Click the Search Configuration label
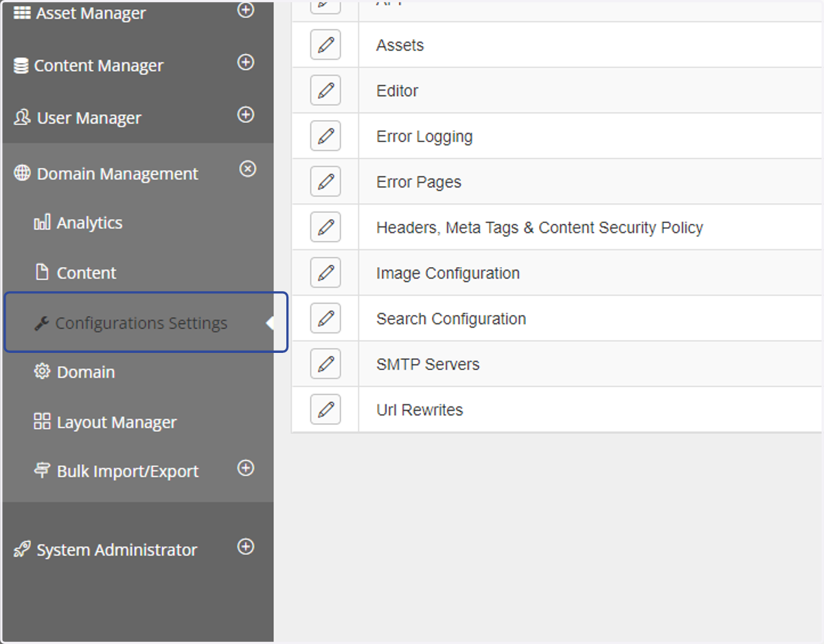 pos(451,319)
